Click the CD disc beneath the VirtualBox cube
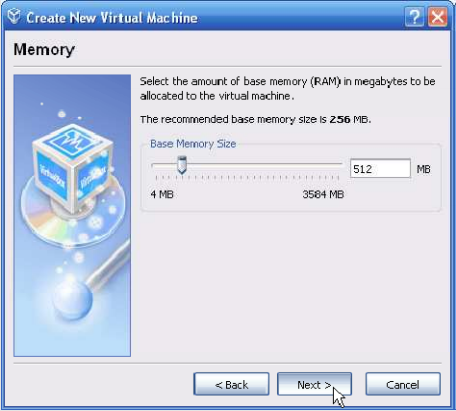This screenshot has width=456, height=411. click(x=72, y=213)
